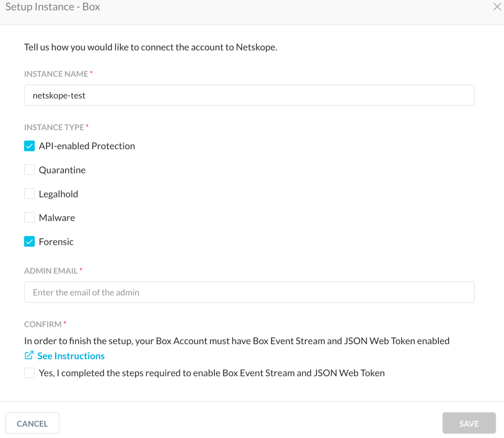The image size is (504, 438).
Task: Click the Forensic label text
Action: point(56,242)
